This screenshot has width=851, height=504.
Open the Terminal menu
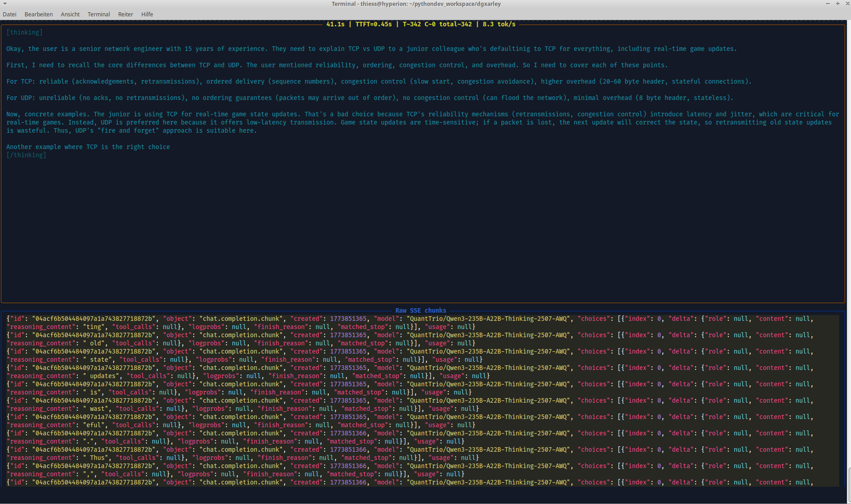(99, 14)
